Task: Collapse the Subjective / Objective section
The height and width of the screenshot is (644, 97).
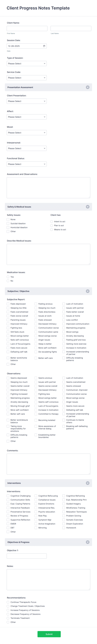Action: coord(88,291)
